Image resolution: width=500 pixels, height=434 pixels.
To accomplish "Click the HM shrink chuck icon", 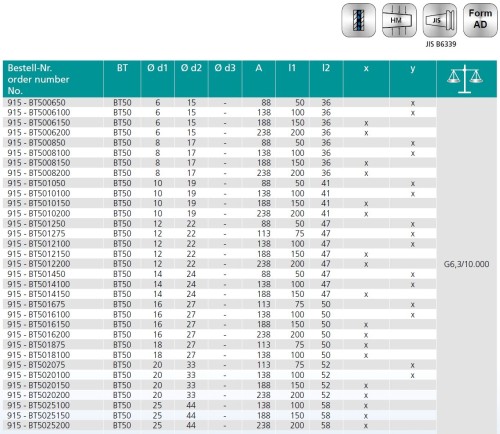I will (399, 20).
